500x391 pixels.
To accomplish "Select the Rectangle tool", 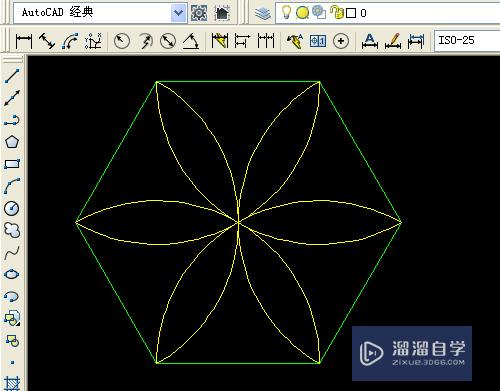I will (12, 164).
